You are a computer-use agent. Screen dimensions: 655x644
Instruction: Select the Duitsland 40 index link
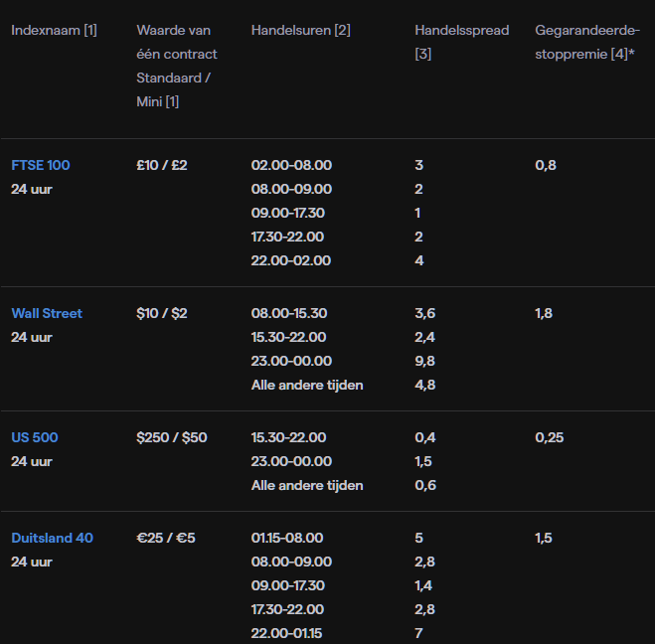point(52,538)
